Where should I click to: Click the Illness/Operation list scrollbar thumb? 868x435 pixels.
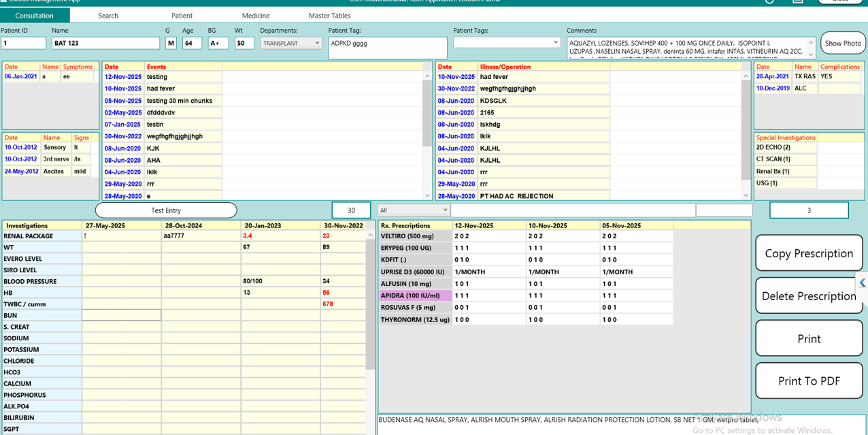(x=746, y=129)
